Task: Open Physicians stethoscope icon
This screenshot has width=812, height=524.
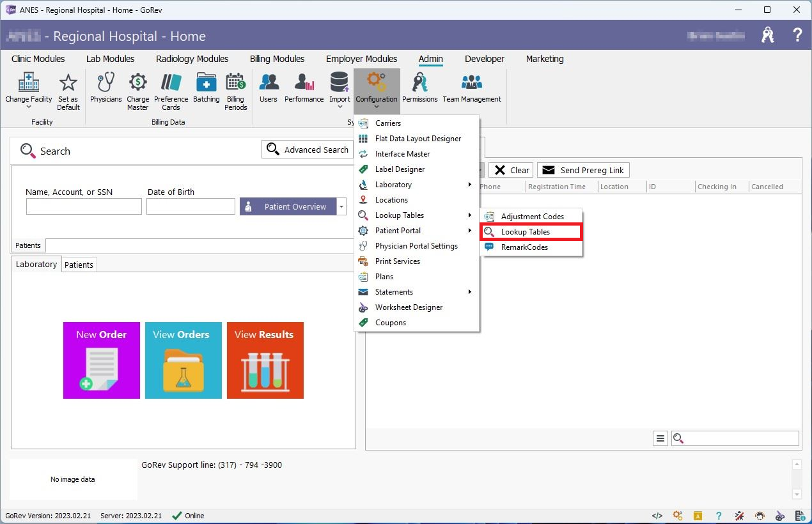Action: click(105, 82)
